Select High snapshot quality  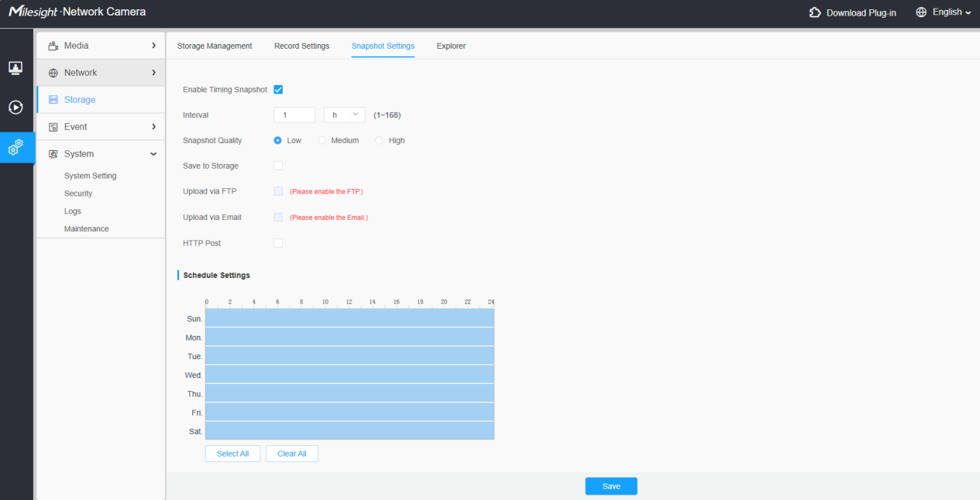click(x=379, y=141)
